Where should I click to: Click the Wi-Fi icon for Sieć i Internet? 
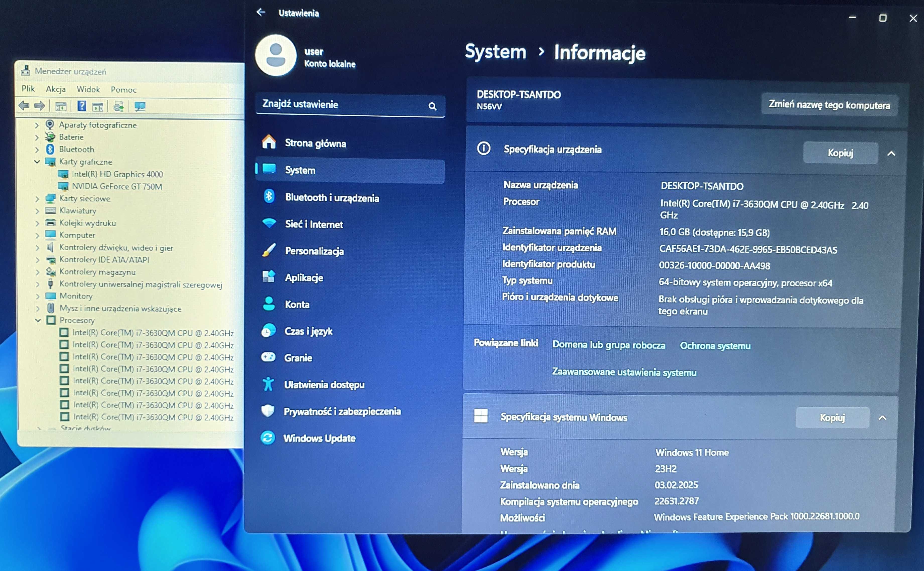(x=269, y=223)
